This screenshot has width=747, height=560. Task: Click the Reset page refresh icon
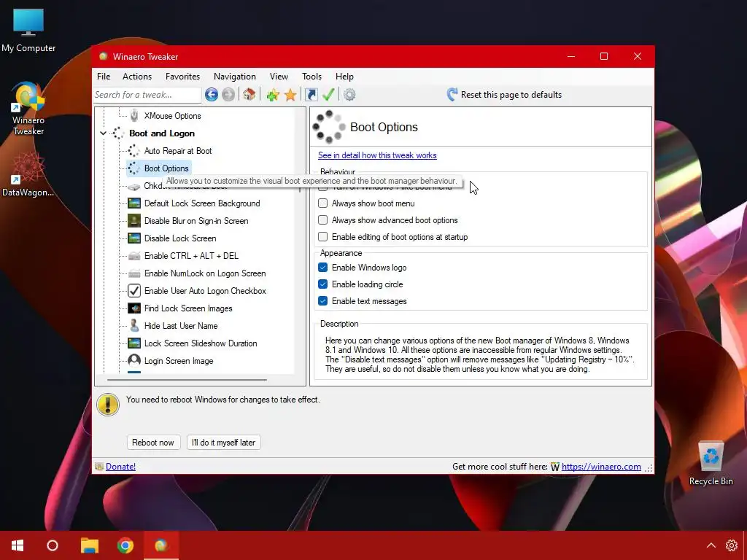tap(452, 94)
